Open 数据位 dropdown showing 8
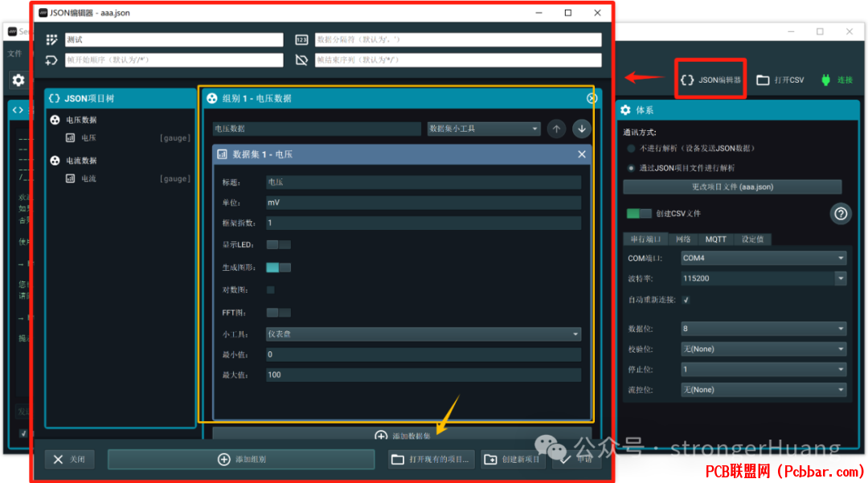 pos(764,329)
